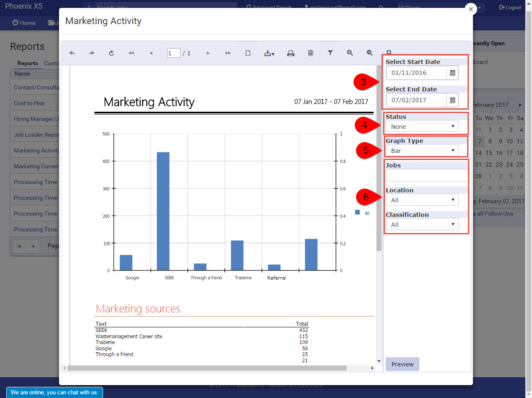The height and width of the screenshot is (398, 532).
Task: Select day 16 in the background calendar
Action: click(x=499, y=153)
